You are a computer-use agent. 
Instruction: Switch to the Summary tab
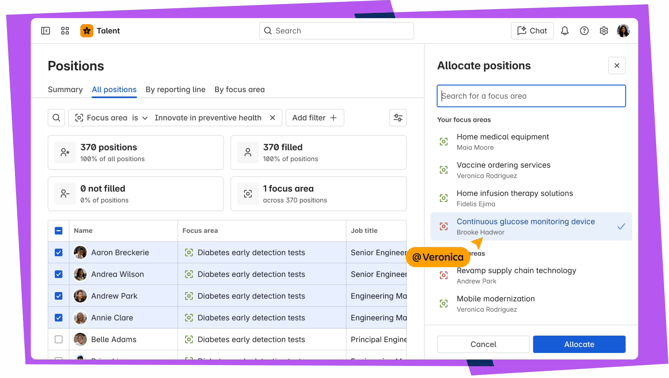point(65,90)
